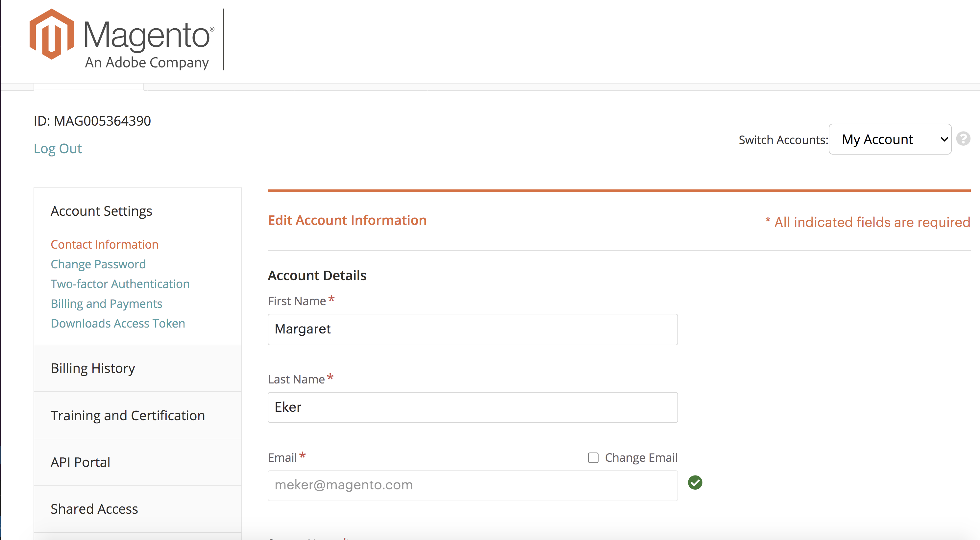
Task: Open Contact Information settings
Action: (104, 244)
